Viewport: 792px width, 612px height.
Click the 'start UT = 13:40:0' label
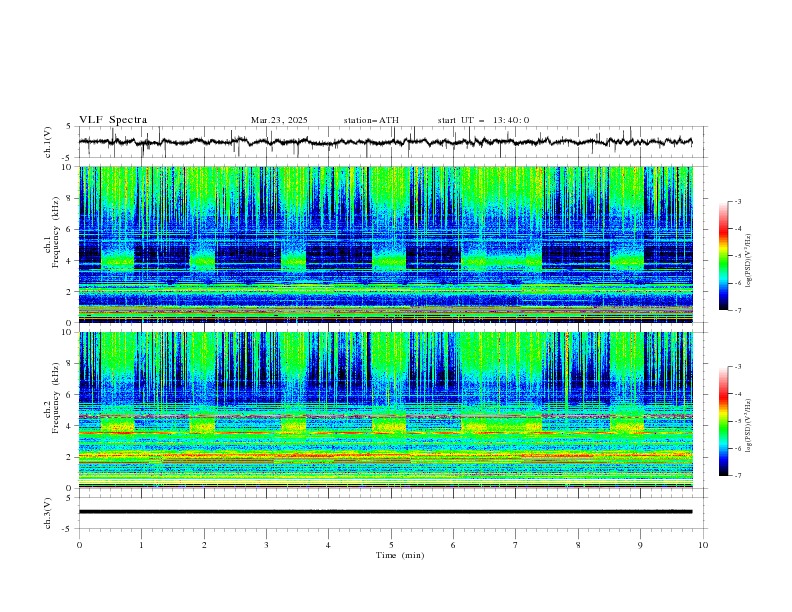pos(483,120)
